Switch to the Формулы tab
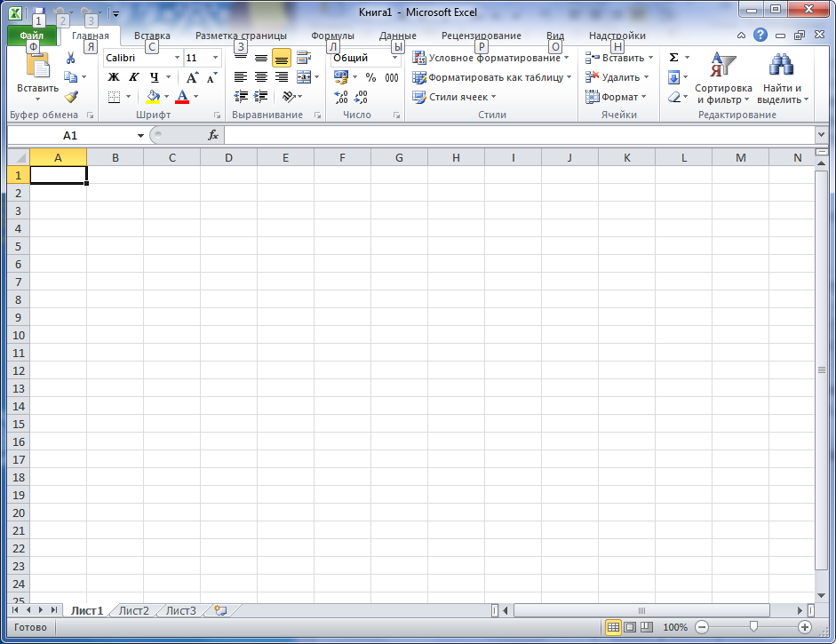Screen dimensions: 836x644 coord(332,36)
